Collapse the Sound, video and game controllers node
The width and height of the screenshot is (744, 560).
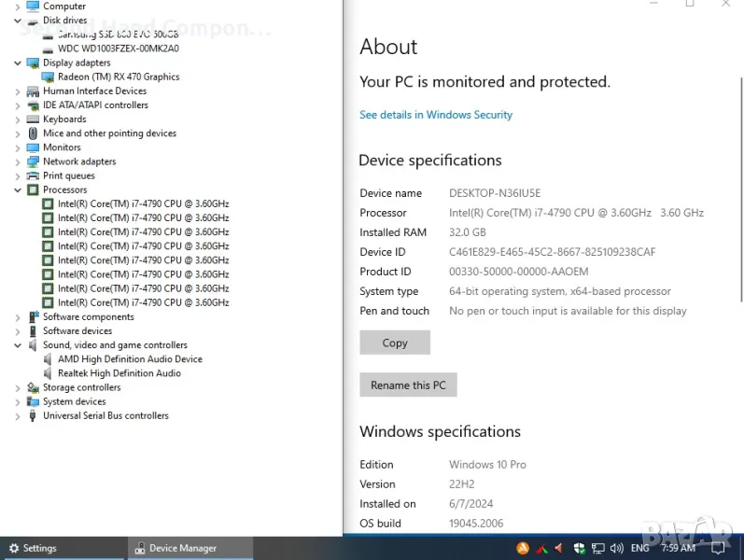18,345
